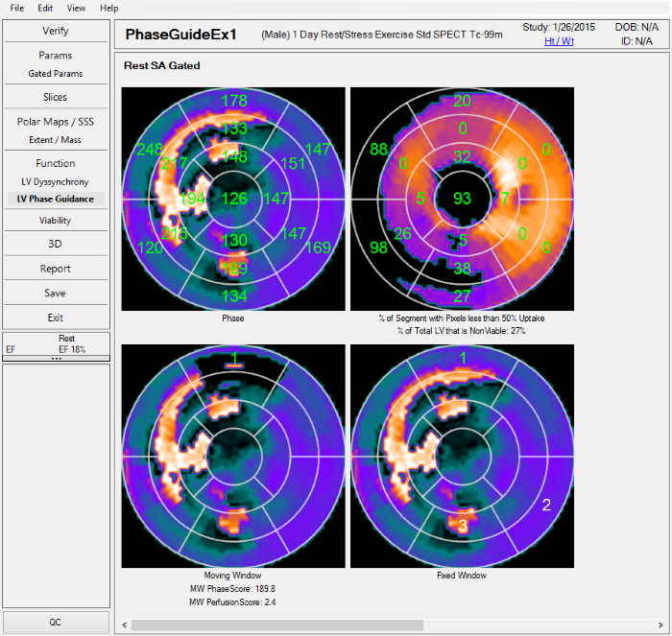672x636 pixels.
Task: Click the Verify button in sidebar
Action: [56, 32]
